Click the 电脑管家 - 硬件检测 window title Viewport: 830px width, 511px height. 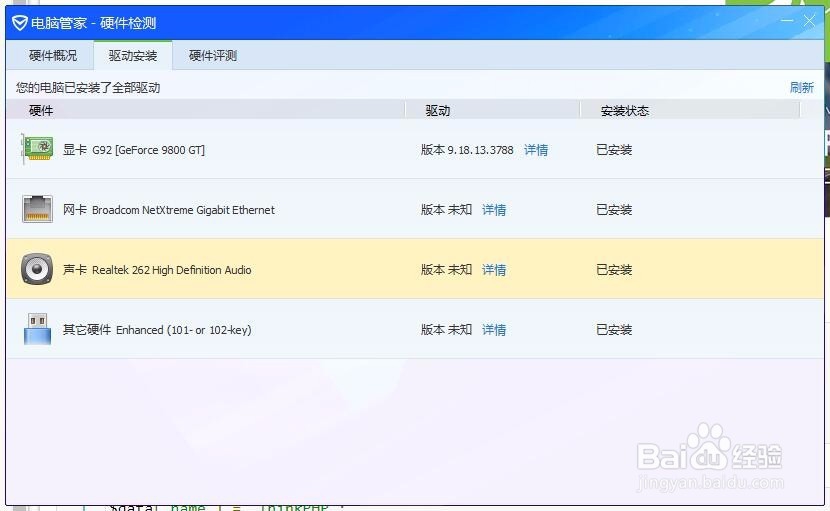(93, 23)
